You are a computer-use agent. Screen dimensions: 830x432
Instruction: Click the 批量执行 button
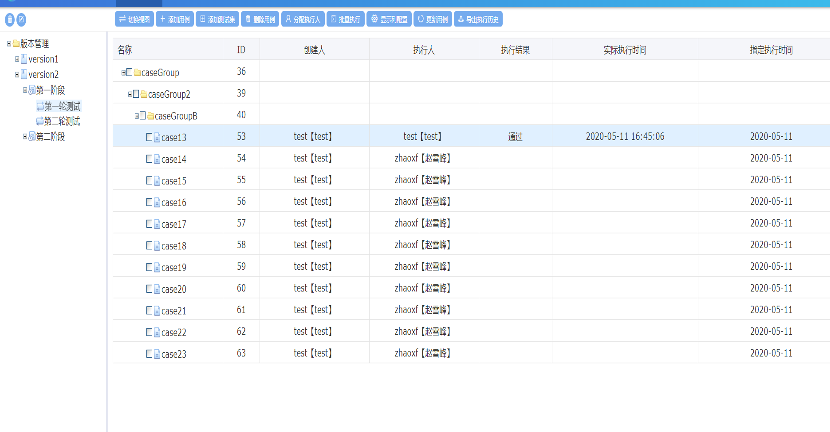344,19
